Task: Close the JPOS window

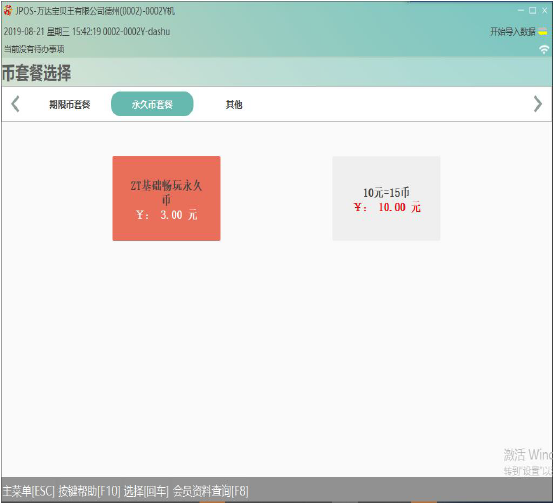Action: pyautogui.click(x=544, y=11)
